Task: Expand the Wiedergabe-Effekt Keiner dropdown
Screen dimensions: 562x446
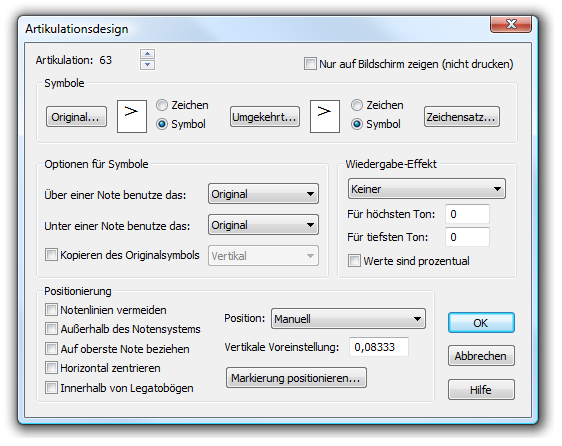Action: [427, 189]
